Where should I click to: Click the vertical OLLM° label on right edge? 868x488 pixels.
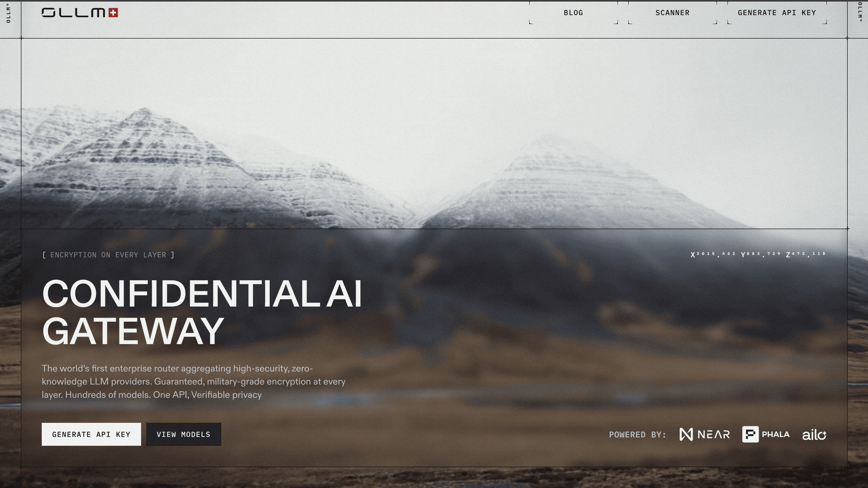click(860, 12)
